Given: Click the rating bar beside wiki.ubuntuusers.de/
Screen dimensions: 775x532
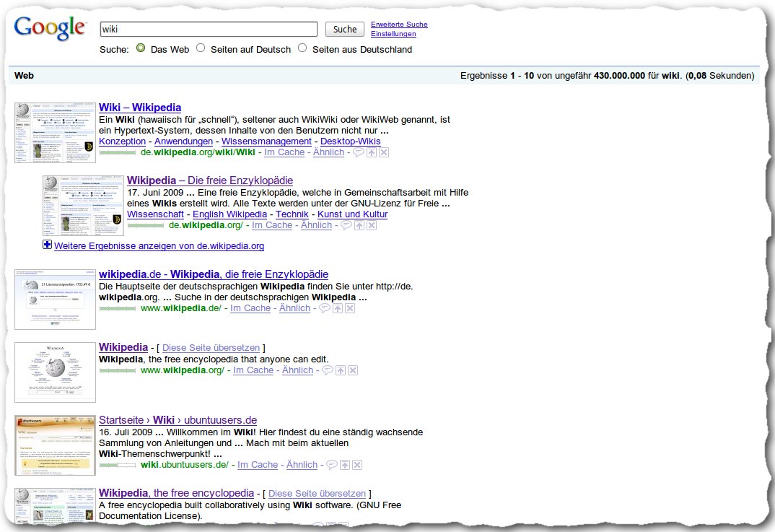Looking at the screenshot, I should pyautogui.click(x=118, y=466).
